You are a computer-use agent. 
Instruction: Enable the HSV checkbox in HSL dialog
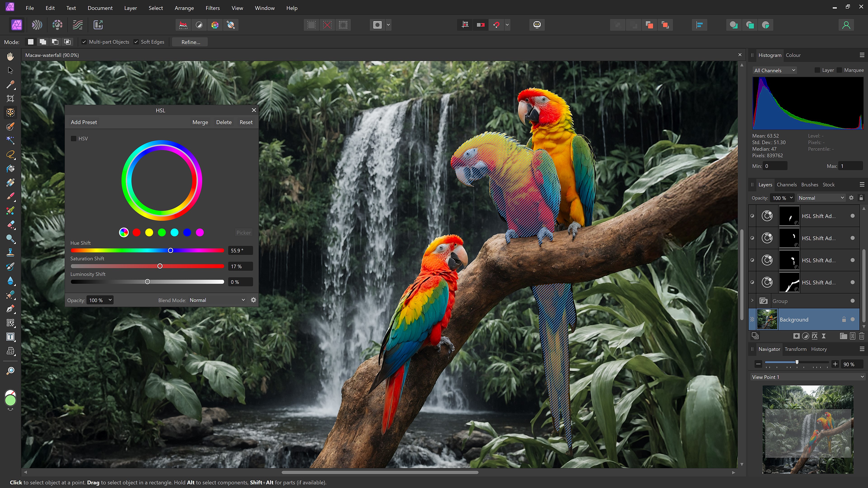click(73, 138)
